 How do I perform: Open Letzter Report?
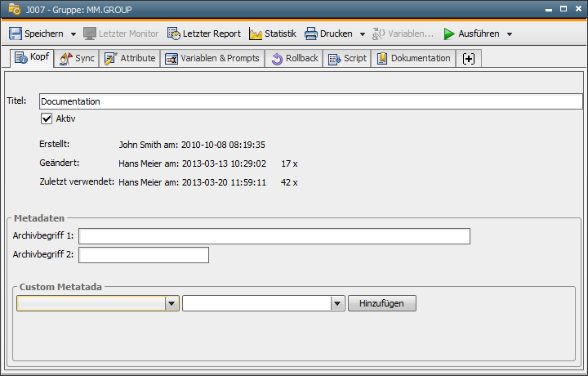click(204, 34)
